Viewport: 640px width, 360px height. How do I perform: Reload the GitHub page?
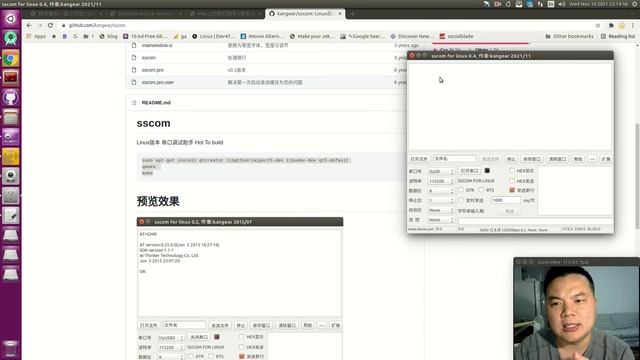pyautogui.click(x=50, y=25)
